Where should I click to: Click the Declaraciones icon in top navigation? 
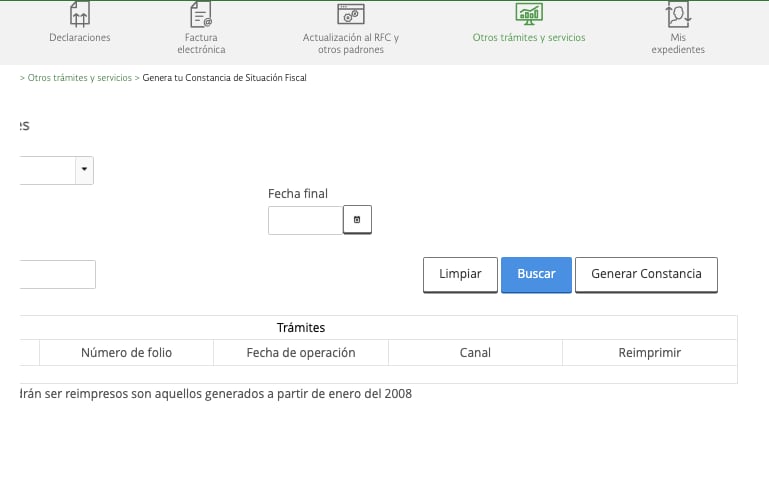80,14
